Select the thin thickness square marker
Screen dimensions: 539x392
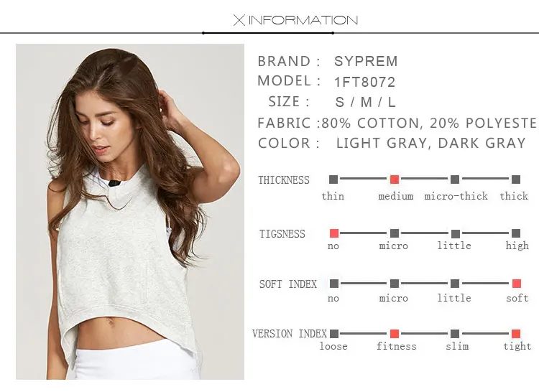[333, 179]
